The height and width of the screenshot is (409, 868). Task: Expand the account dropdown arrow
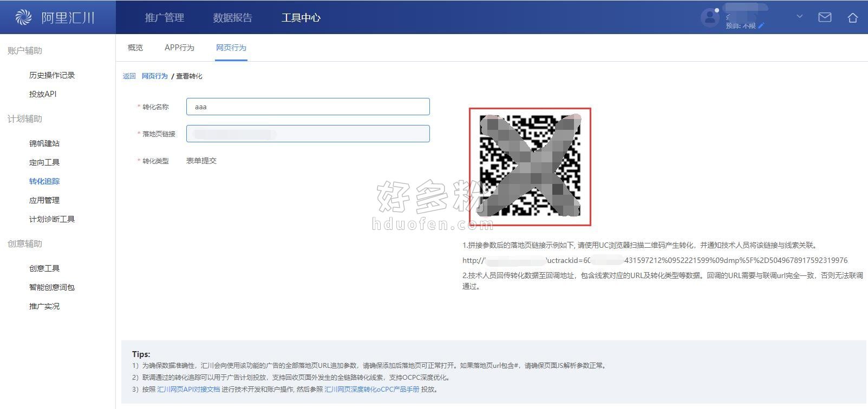(x=799, y=17)
